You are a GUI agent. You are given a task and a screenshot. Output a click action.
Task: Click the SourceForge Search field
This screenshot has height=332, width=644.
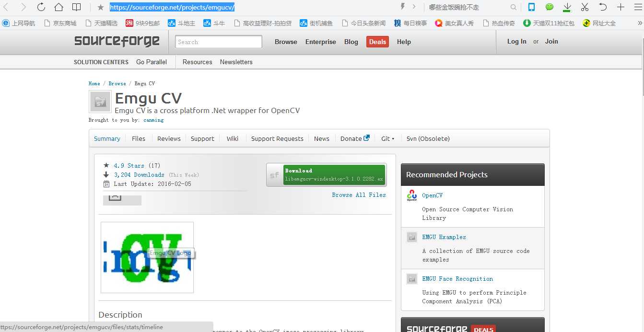tap(219, 42)
